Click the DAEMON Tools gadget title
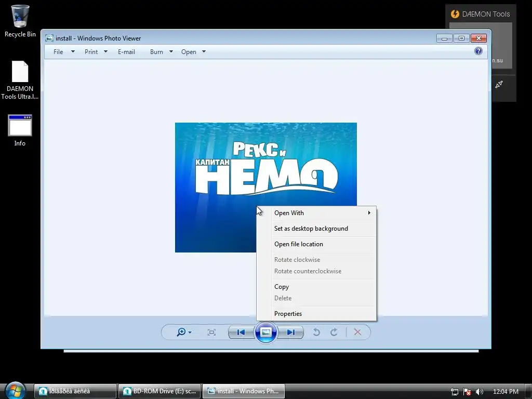The width and height of the screenshot is (532, 399). (486, 14)
